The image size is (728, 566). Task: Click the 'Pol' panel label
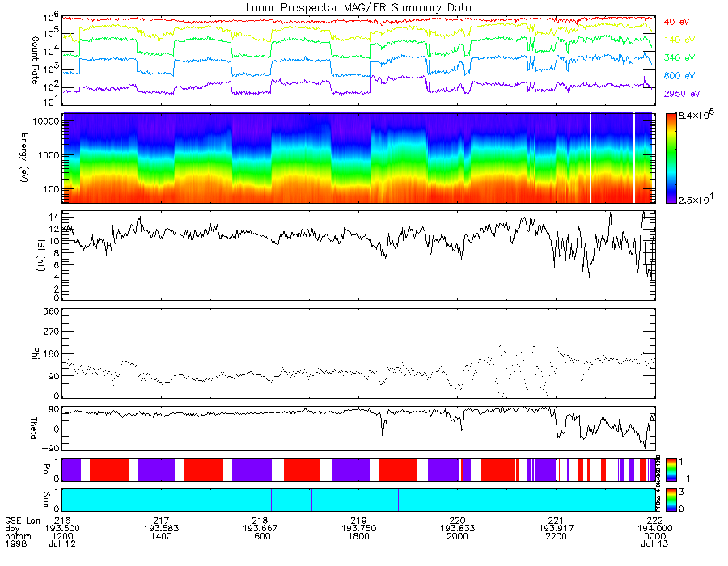[46, 470]
